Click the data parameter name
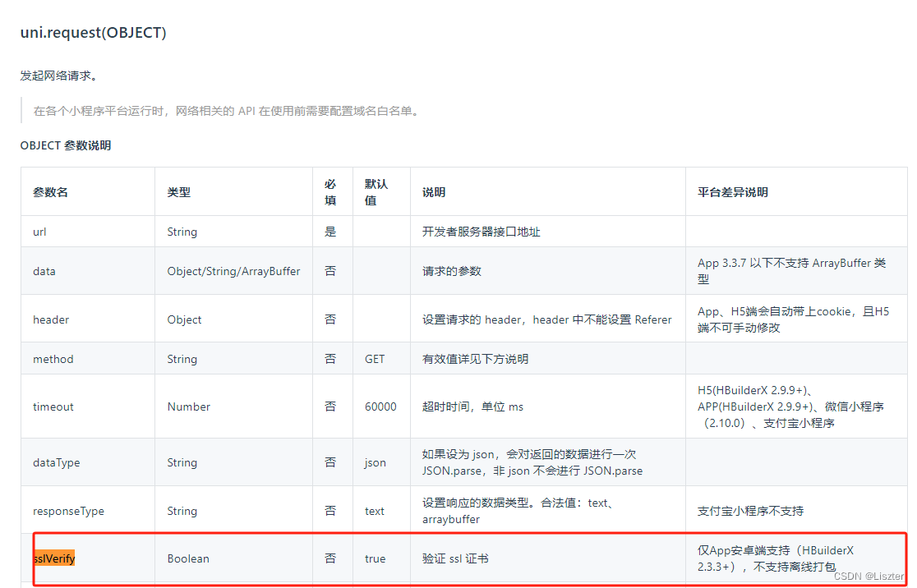The image size is (917, 588). point(44,271)
